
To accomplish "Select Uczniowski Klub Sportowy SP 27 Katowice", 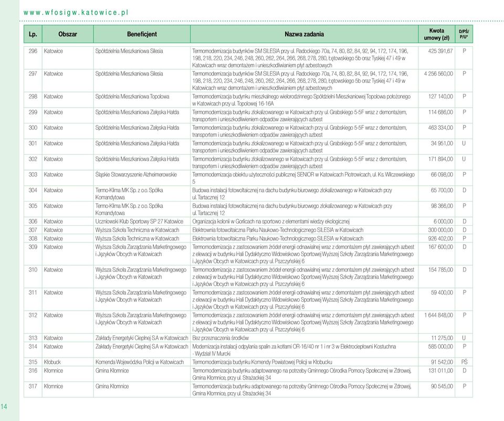I will point(139,222).
